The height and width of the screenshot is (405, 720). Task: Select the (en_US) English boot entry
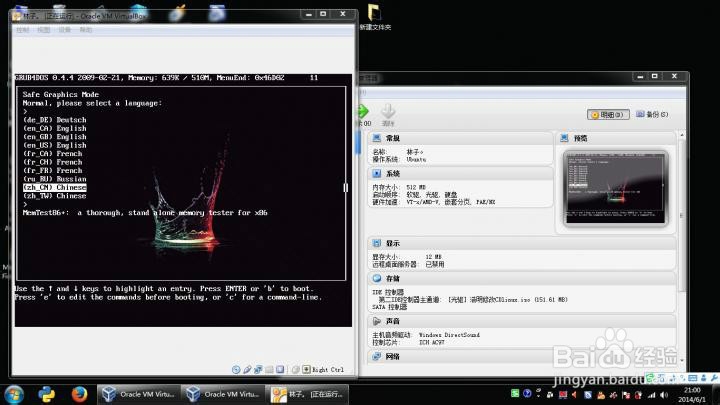[55, 145]
